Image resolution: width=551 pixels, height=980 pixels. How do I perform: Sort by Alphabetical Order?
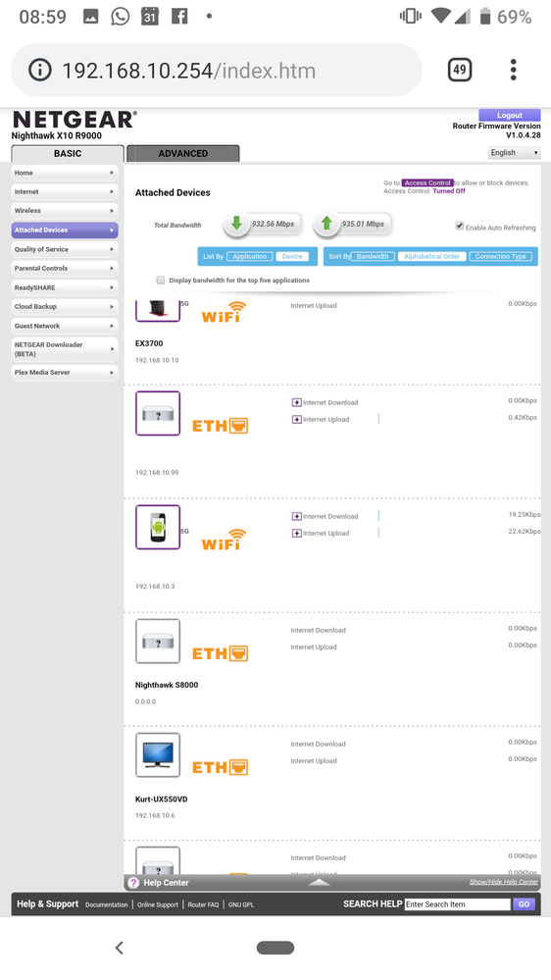coord(431,256)
